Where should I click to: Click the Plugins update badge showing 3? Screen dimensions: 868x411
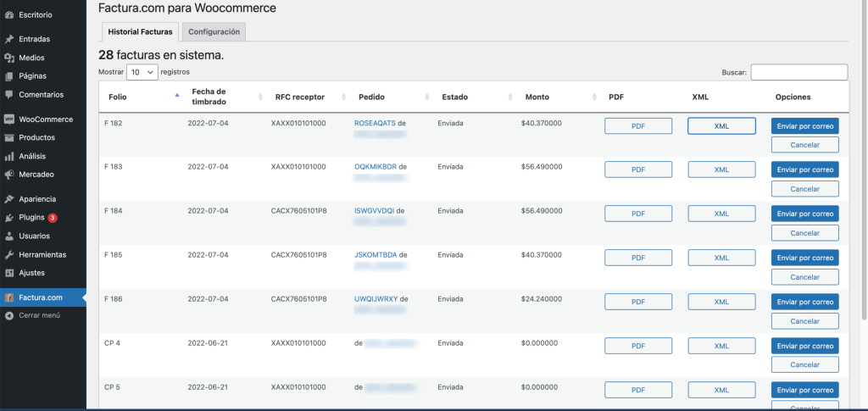[53, 218]
